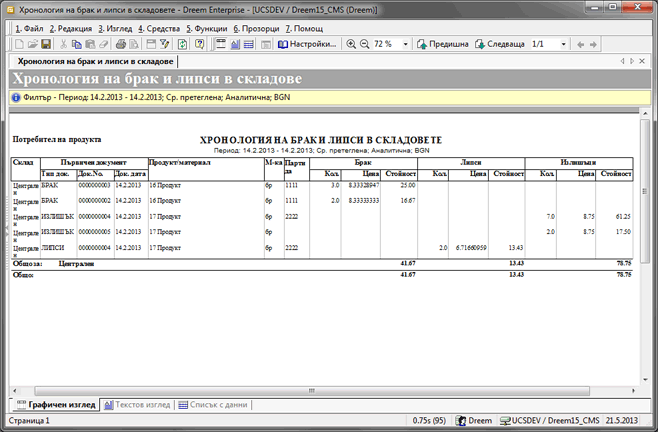The width and height of the screenshot is (658, 432).
Task: Click the properties panel icon before Настройки
Action: point(266,44)
